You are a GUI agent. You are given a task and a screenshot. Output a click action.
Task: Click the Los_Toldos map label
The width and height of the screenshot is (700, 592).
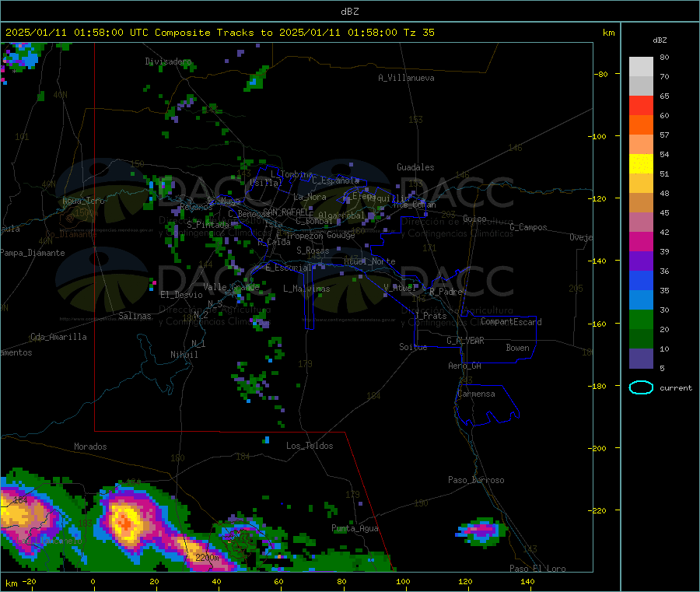pyautogui.click(x=310, y=446)
